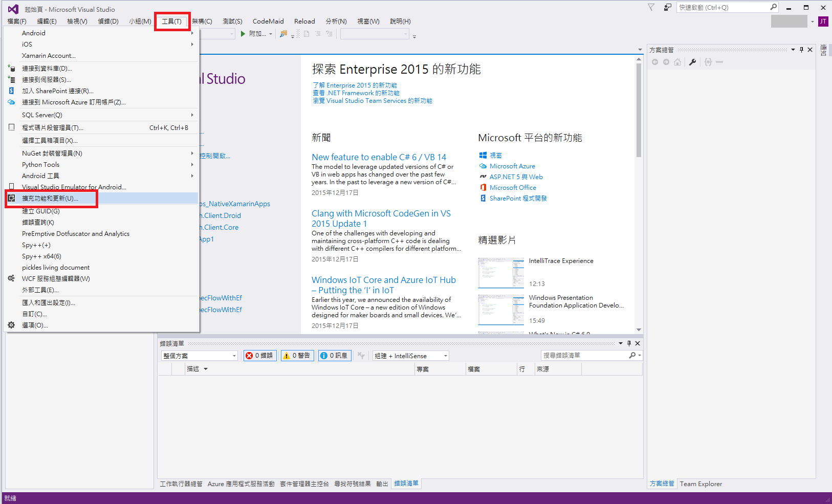The image size is (832, 504).
Task: Open the SharePoint 程式開發 link
Action: (518, 198)
